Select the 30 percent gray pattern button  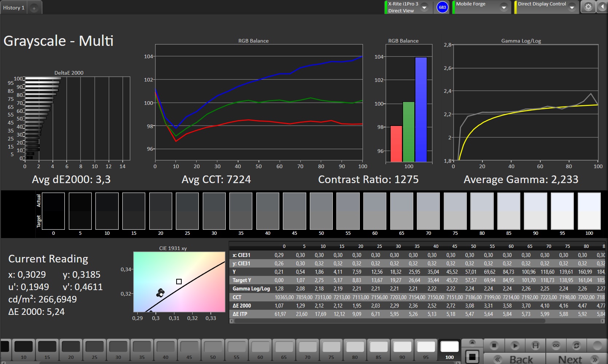coord(118,350)
